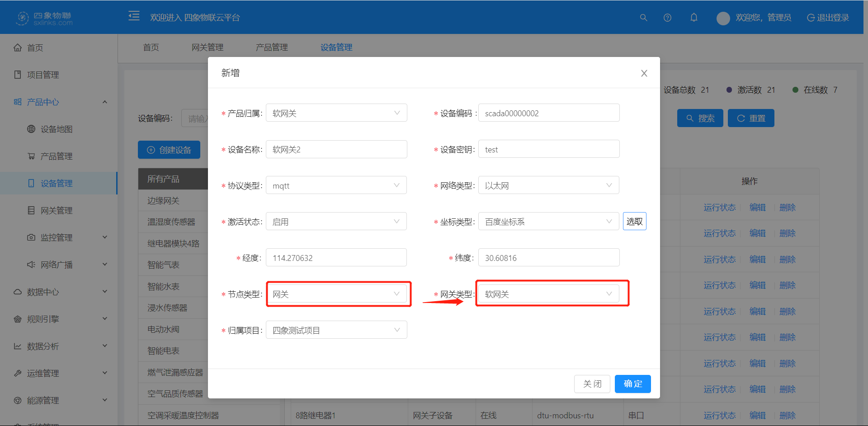Click the 数据中心 cloud icon
868x426 pixels.
pos(18,292)
